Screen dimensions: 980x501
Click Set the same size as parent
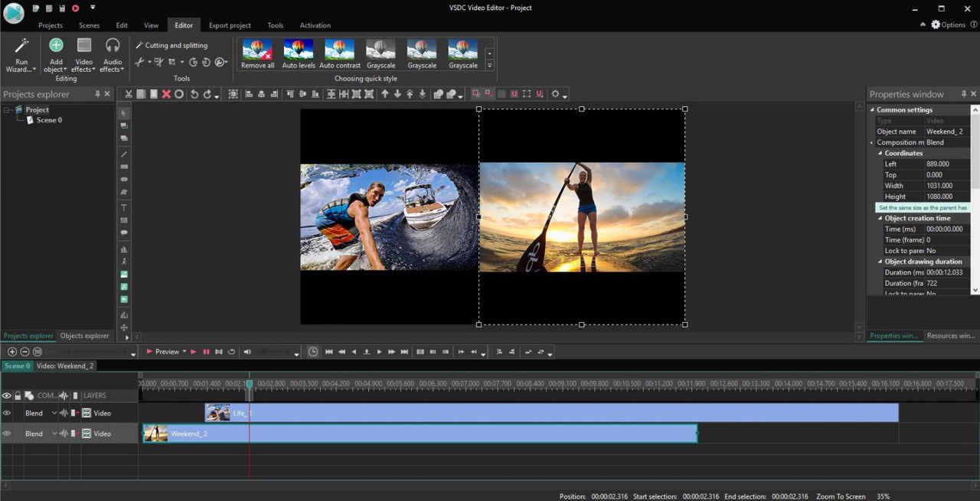(923, 207)
